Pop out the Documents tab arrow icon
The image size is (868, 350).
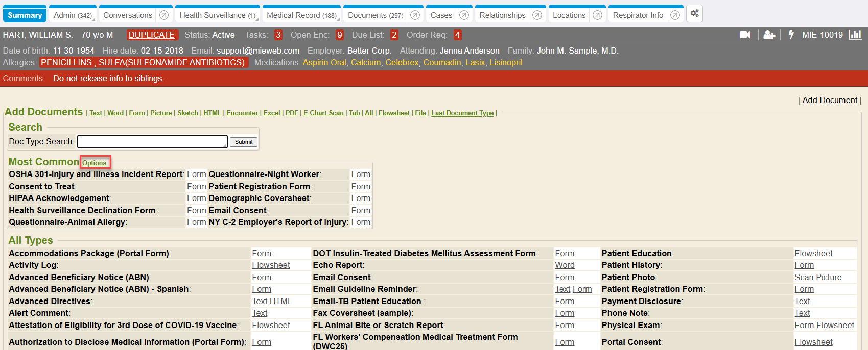pos(415,15)
